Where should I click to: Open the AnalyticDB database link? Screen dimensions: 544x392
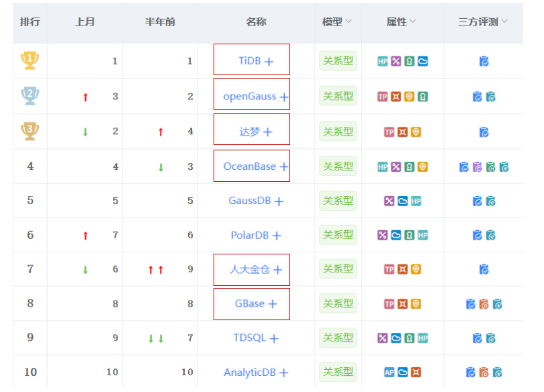click(249, 373)
